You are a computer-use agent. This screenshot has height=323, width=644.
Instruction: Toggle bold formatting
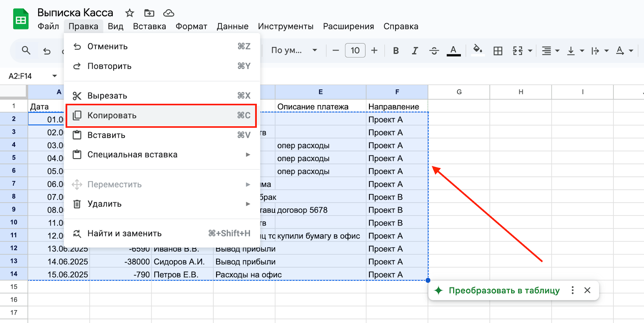pyautogui.click(x=396, y=51)
